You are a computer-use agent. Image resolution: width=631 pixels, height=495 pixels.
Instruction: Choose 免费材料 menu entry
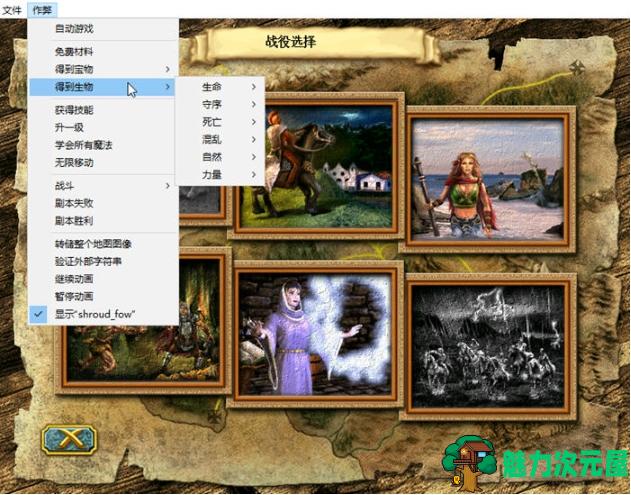(x=104, y=52)
